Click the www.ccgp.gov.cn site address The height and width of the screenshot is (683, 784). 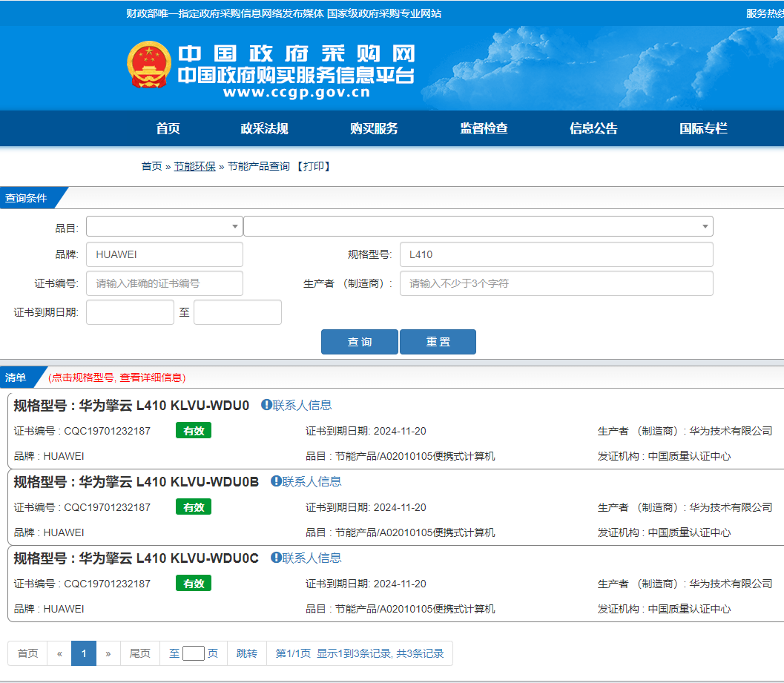[297, 93]
